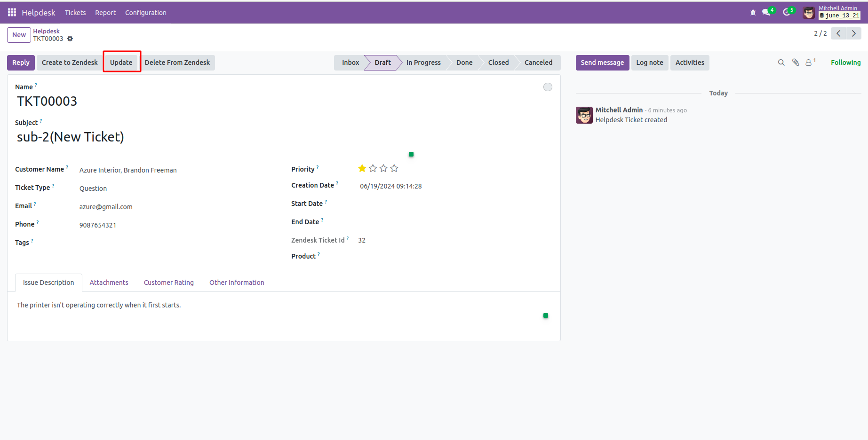Switch to Attachments tab
The image size is (868, 440).
click(x=109, y=283)
